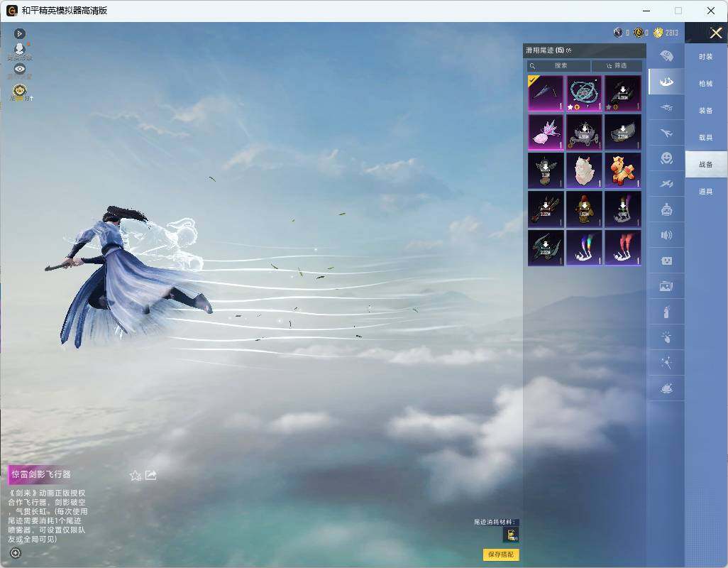The height and width of the screenshot is (568, 728).
Task: Click the magic wand sparkle category icon
Action: pos(666,364)
